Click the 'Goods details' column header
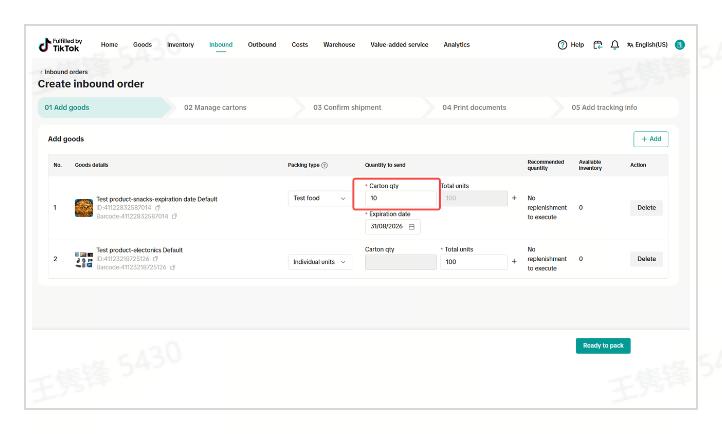 (91, 165)
